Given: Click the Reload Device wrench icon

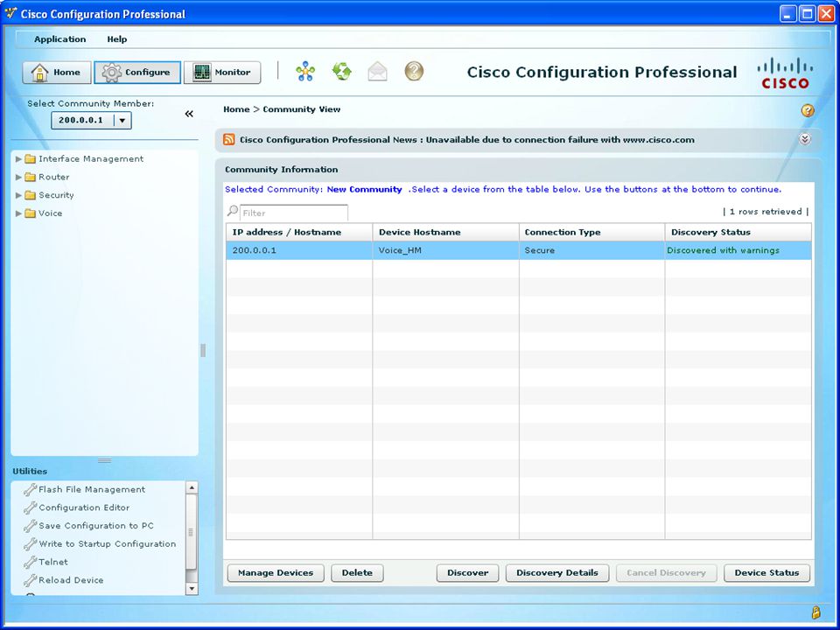Looking at the screenshot, I should (30, 580).
